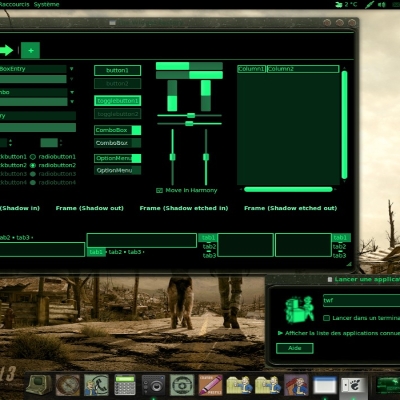Click the Column2 header
The image size is (400, 400).
pyautogui.click(x=303, y=69)
